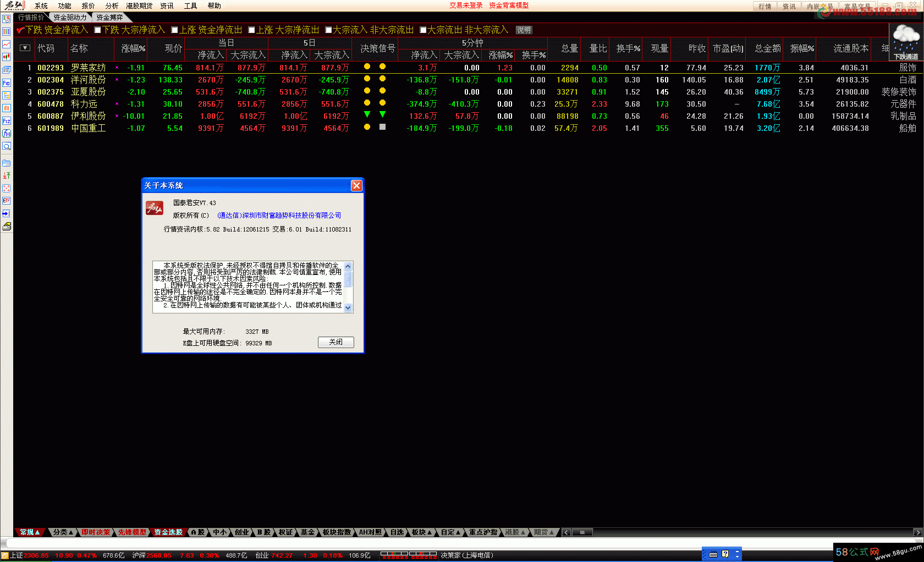The height and width of the screenshot is (562, 924).
Task: Click the tree structure icon in sidebar
Action: tap(7, 95)
